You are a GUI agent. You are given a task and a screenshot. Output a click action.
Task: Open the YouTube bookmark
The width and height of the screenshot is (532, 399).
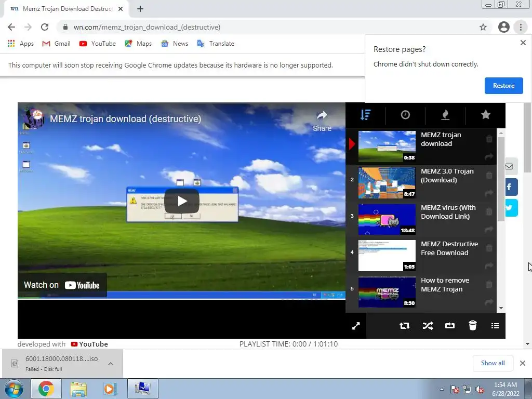97,44
